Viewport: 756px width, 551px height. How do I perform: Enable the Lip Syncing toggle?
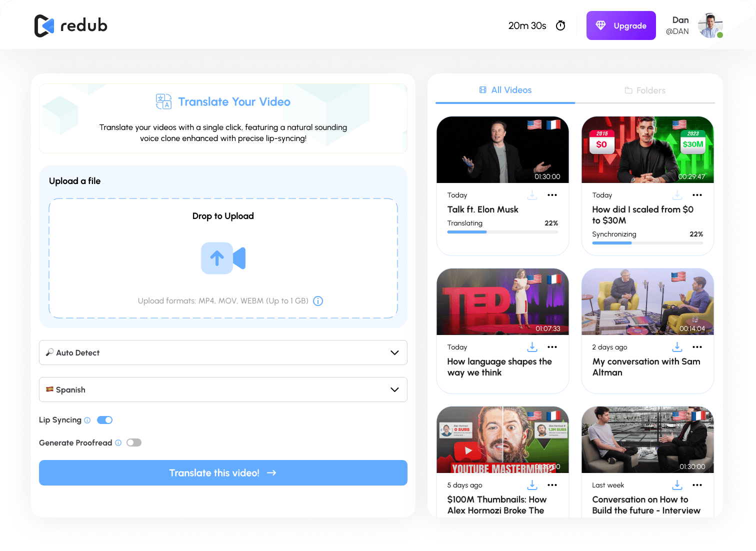tap(104, 420)
